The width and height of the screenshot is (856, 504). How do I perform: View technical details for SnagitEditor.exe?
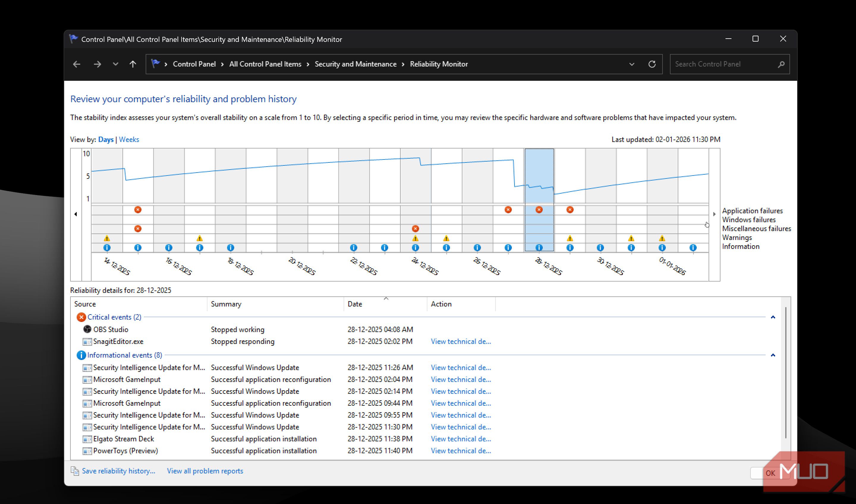pos(461,341)
